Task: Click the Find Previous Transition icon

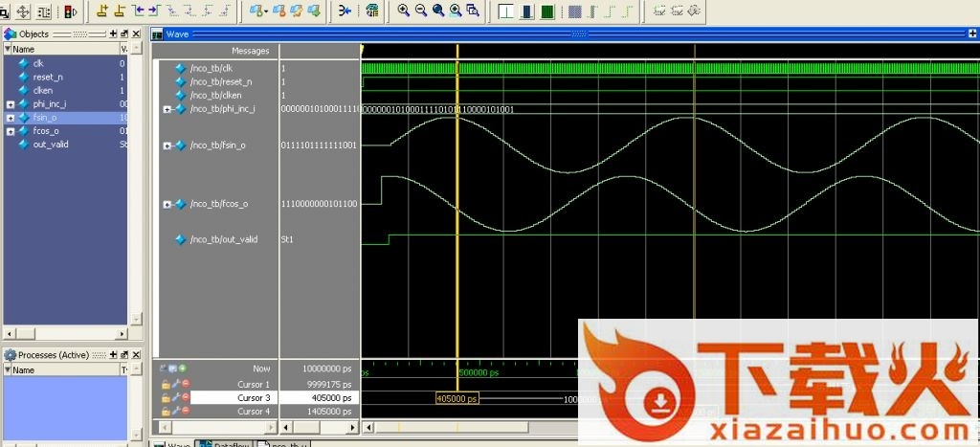Action: pyautogui.click(x=141, y=11)
